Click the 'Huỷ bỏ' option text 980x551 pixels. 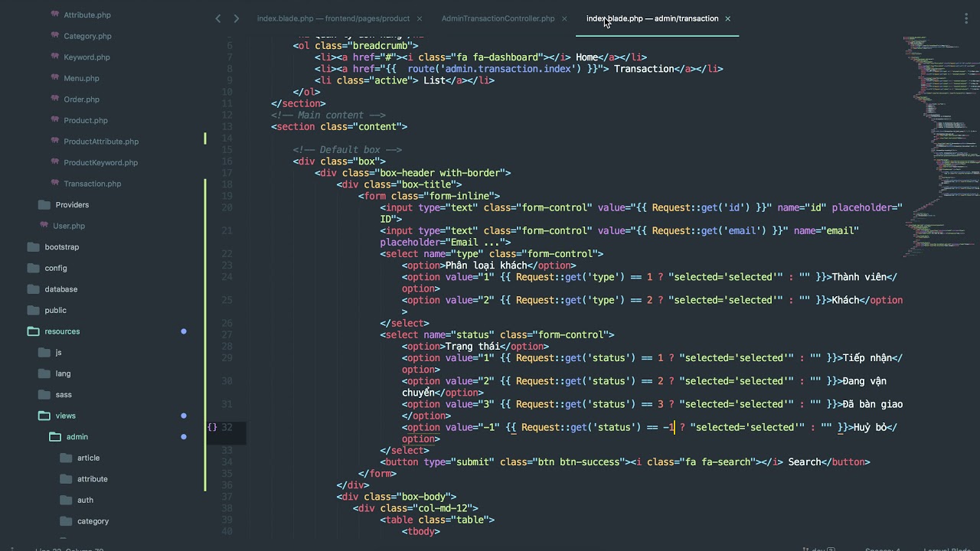870,428
